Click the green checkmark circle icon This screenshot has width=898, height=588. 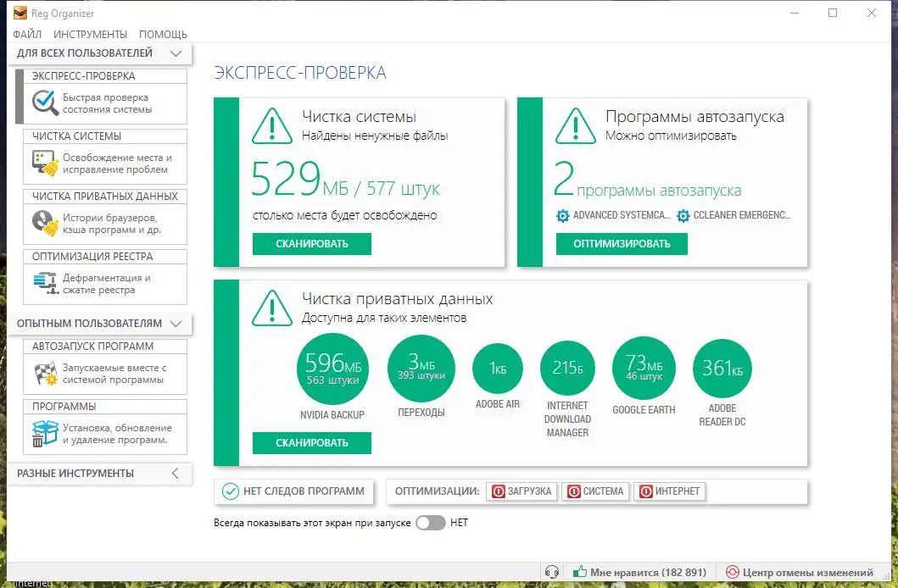pos(231,491)
